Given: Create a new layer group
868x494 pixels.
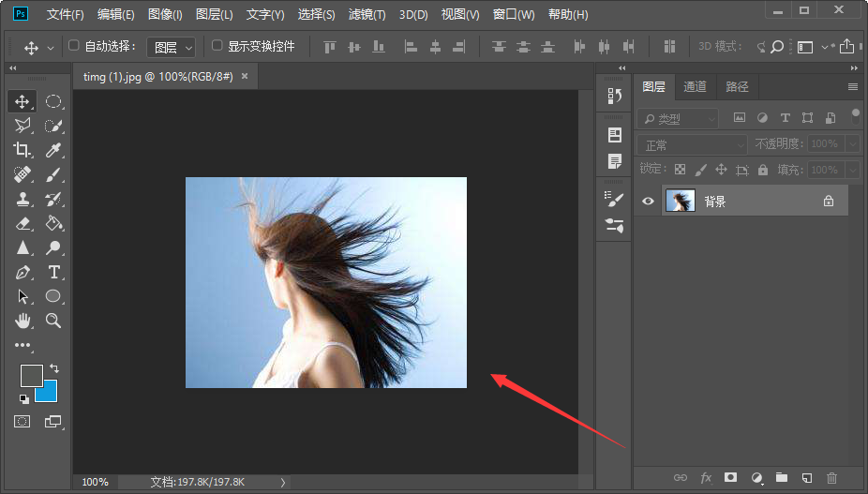Looking at the screenshot, I should 782,477.
